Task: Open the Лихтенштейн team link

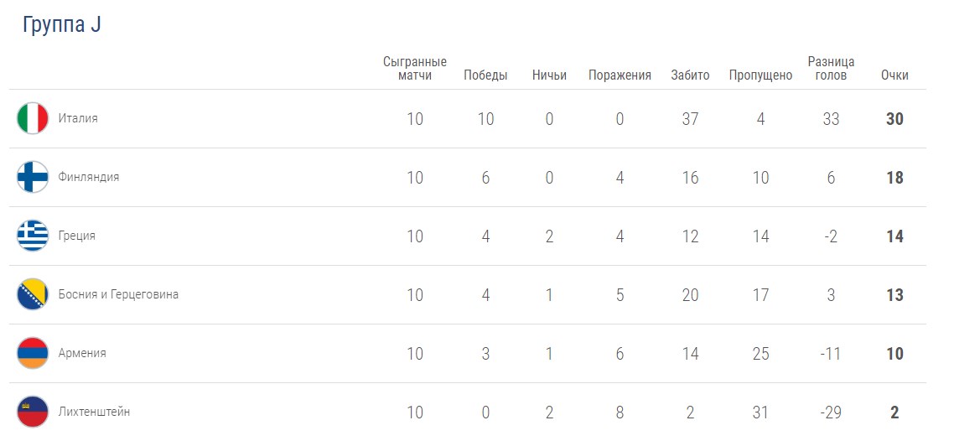Action: coord(94,412)
